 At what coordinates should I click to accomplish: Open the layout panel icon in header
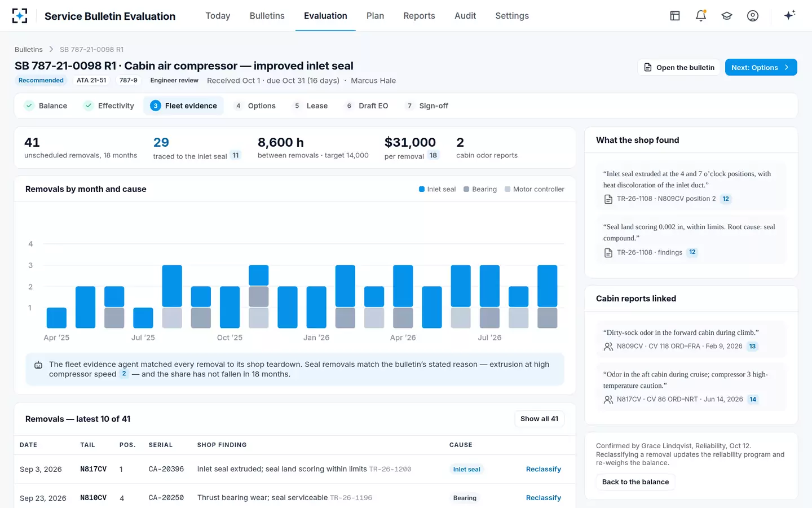point(675,16)
